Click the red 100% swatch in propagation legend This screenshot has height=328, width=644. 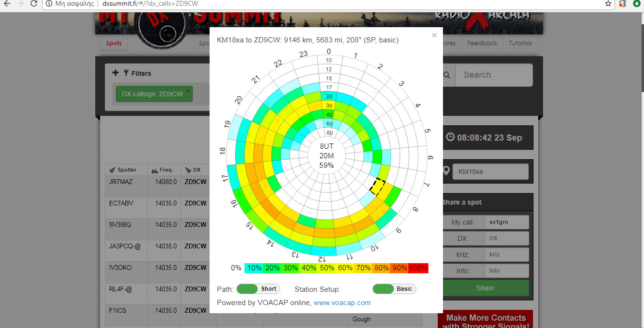[x=418, y=268]
